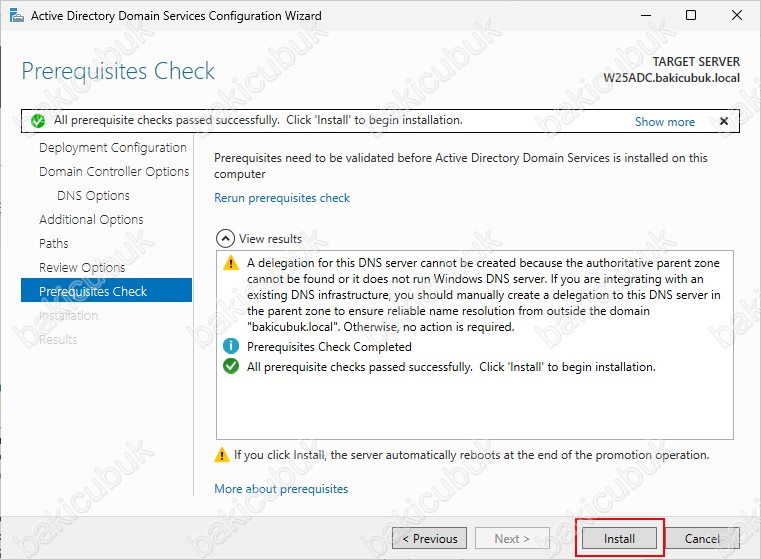Minimize the configuration wizard window
The height and width of the screenshot is (560, 761).
pyautogui.click(x=646, y=16)
